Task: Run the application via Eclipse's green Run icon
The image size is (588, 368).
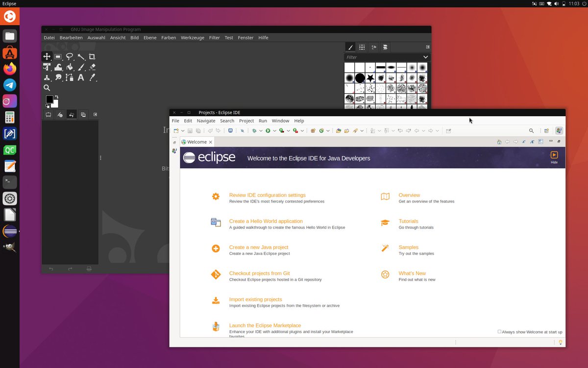Action: coord(268,131)
